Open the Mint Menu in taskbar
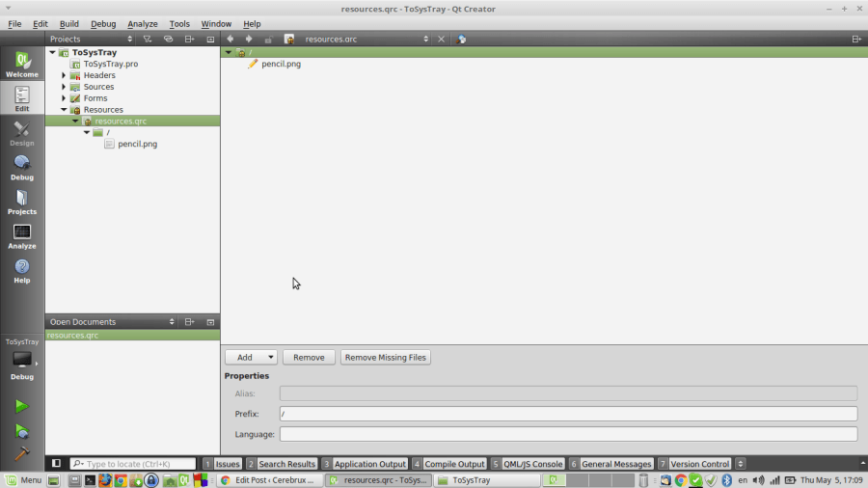The width and height of the screenshot is (868, 488). click(23, 480)
